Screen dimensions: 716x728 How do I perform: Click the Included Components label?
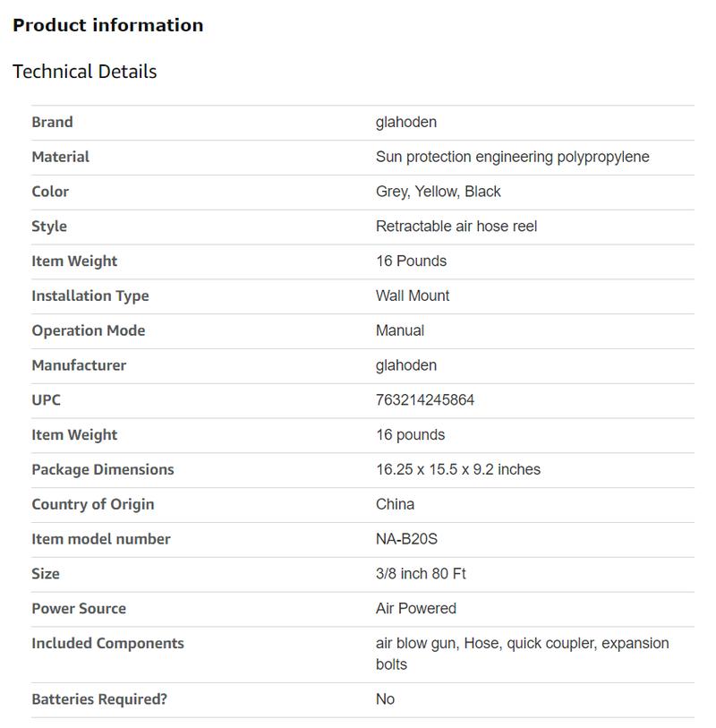point(107,644)
